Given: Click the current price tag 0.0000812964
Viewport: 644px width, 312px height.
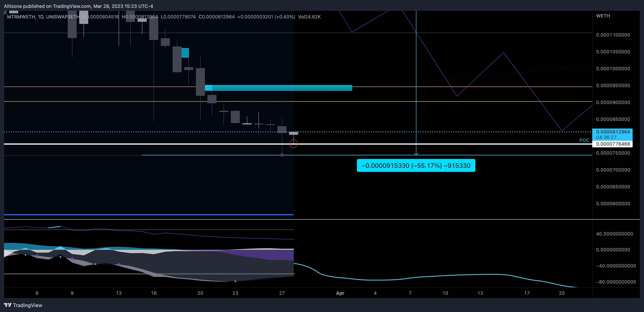Looking at the screenshot, I should pyautogui.click(x=612, y=134).
